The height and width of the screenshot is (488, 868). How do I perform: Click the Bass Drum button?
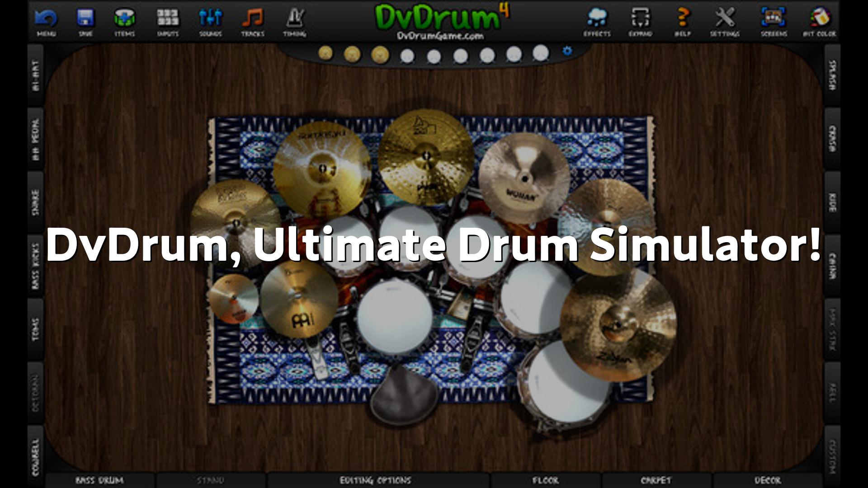pyautogui.click(x=99, y=480)
